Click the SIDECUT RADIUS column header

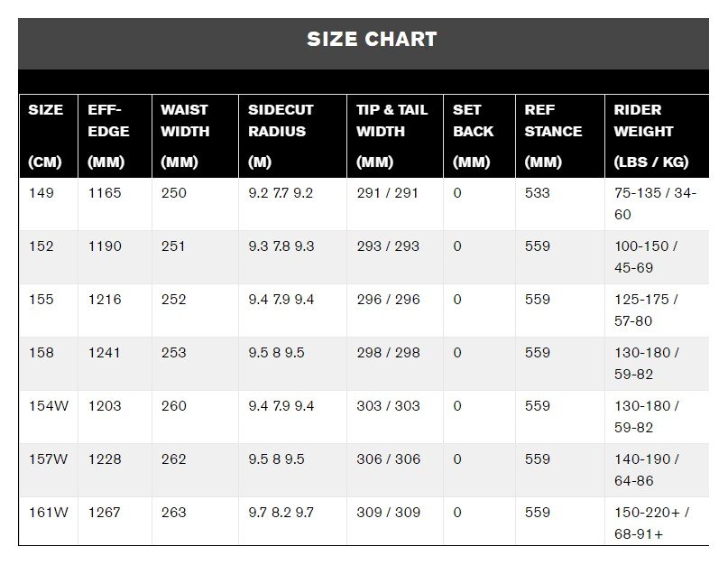[292, 135]
